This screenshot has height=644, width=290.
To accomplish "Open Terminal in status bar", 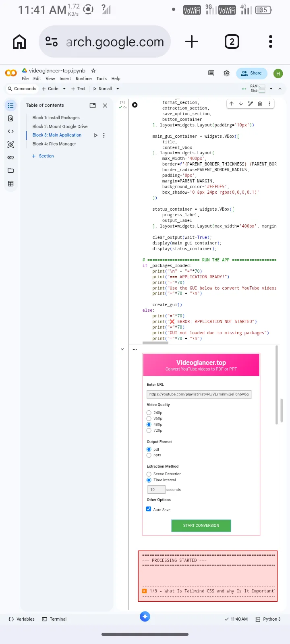I will [54, 619].
